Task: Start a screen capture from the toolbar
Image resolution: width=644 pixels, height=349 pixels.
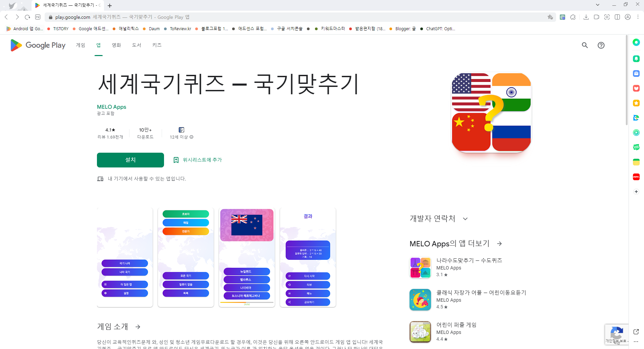Action: (x=607, y=17)
